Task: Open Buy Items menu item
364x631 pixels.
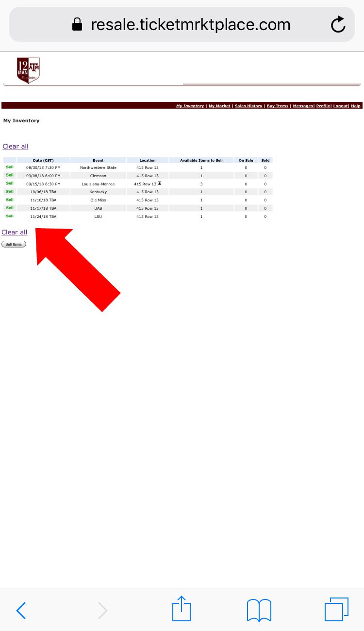Action: point(278,106)
